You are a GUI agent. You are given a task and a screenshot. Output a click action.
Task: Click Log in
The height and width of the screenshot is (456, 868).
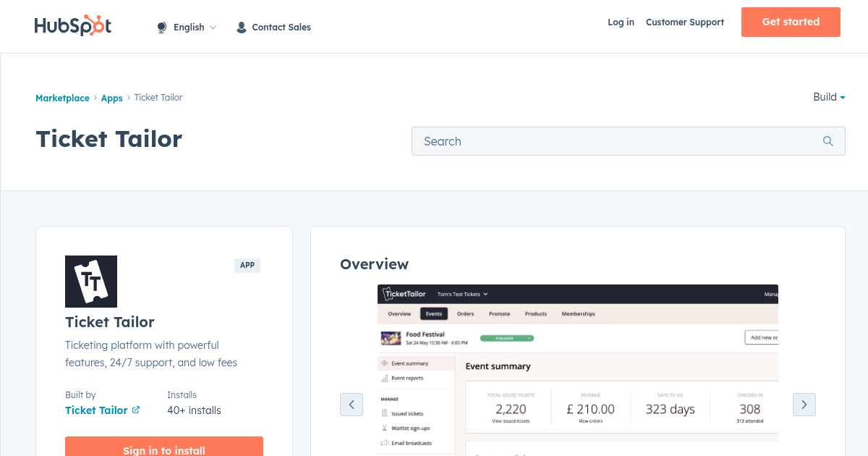(621, 22)
